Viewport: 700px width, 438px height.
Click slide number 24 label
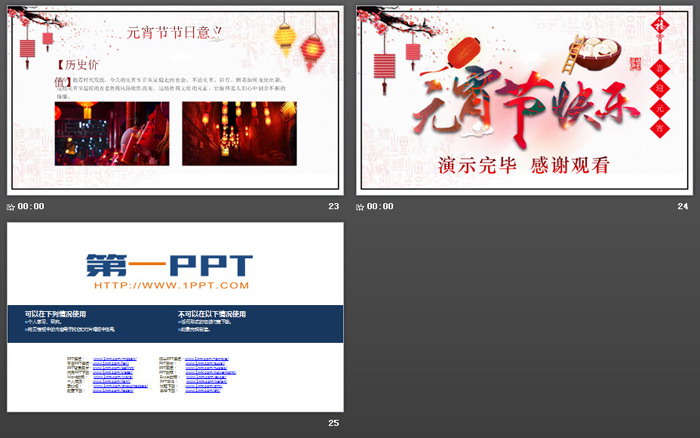683,207
